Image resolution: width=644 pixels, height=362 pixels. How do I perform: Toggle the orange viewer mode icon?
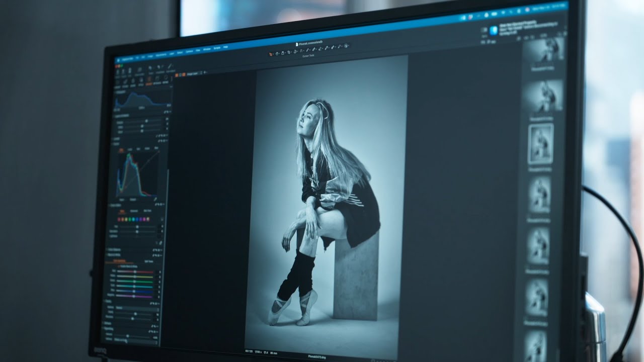point(177,75)
